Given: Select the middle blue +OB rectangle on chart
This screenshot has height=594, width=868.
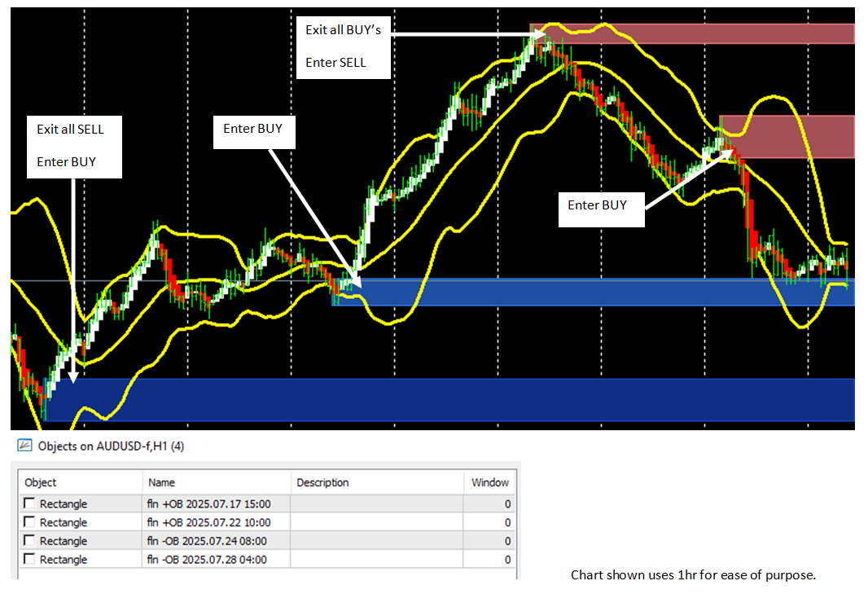Looking at the screenshot, I should click(x=592, y=292).
